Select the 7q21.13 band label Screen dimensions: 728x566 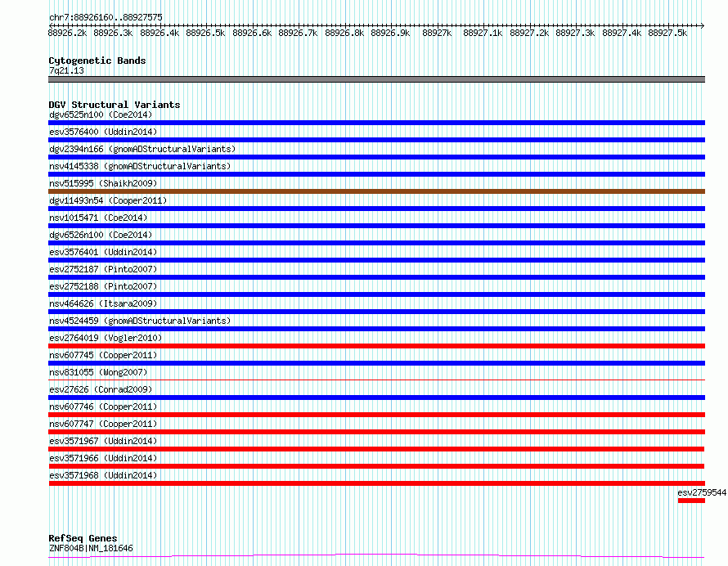tap(66, 70)
